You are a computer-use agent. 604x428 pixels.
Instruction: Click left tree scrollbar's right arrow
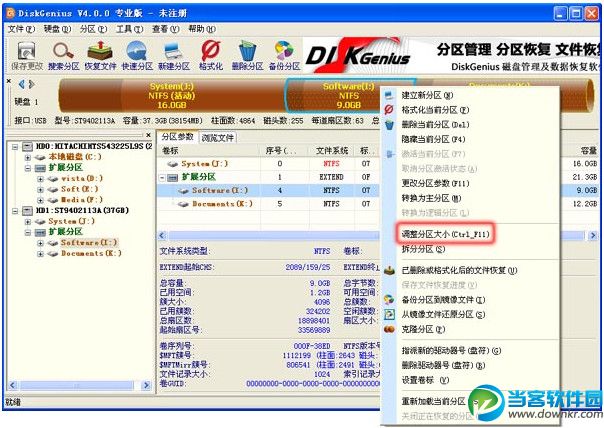point(146,385)
